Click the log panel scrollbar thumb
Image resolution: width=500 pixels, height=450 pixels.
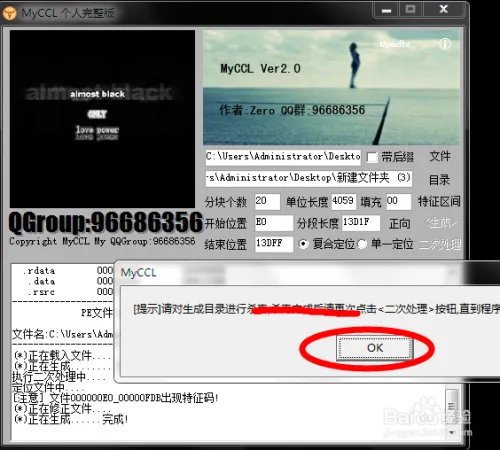pyautogui.click(x=452, y=406)
